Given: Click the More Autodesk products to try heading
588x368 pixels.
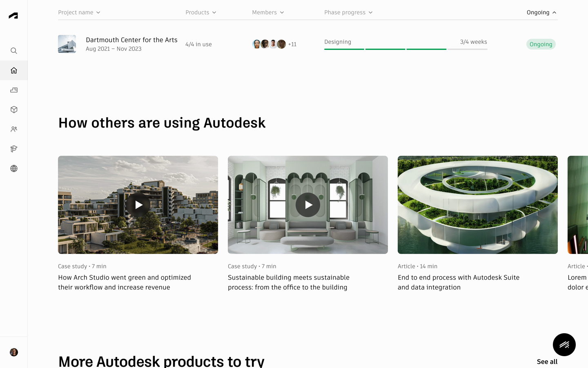Looking at the screenshot, I should pyautogui.click(x=161, y=361).
